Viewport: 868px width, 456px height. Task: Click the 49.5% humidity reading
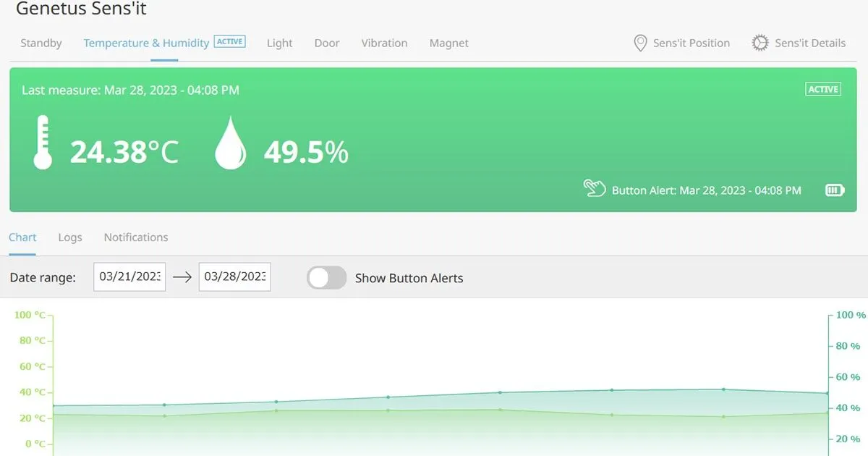pos(306,153)
